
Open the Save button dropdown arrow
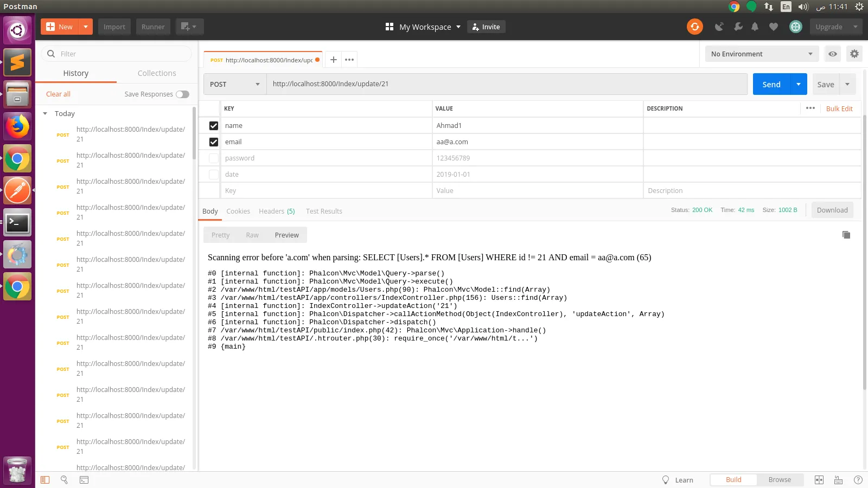[x=848, y=84]
